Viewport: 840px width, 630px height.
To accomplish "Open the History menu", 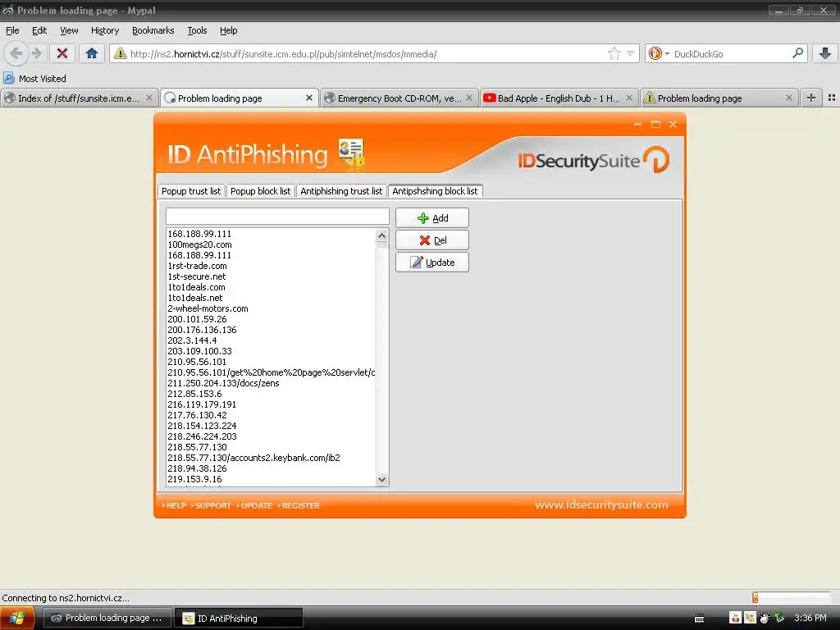I will (x=105, y=30).
